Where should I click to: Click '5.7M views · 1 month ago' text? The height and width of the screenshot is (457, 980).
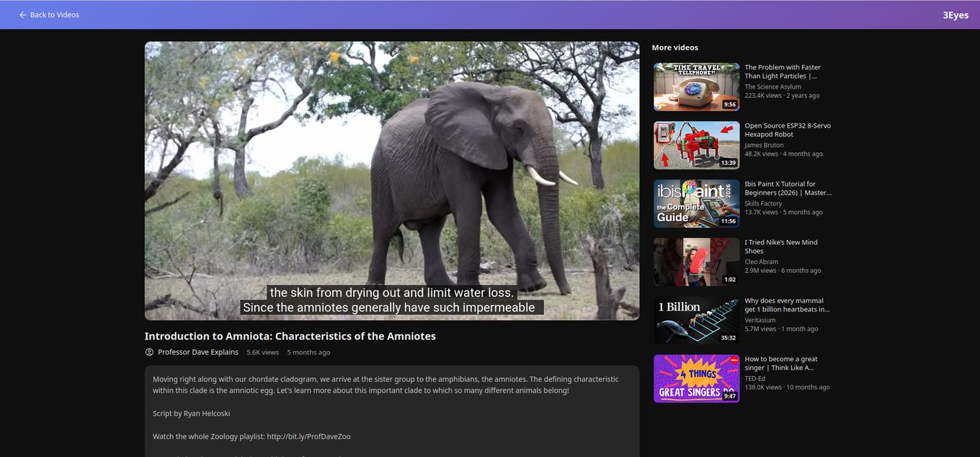pyautogui.click(x=781, y=329)
